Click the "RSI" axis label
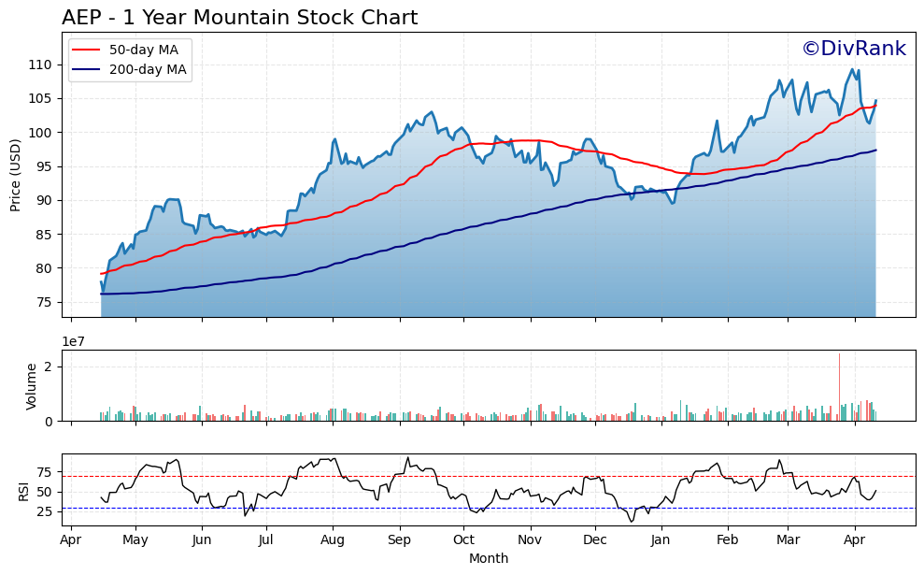Image resolution: width=924 pixels, height=575 pixels. click(23, 490)
